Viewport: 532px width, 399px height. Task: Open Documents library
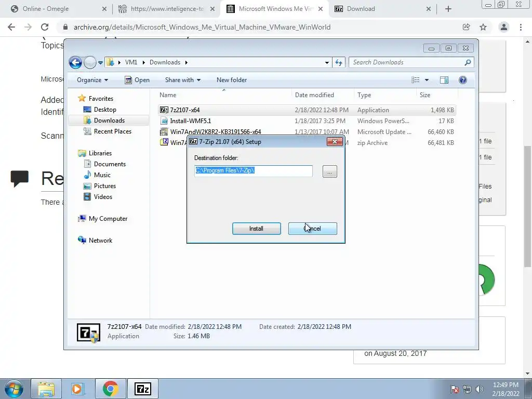[x=110, y=164]
